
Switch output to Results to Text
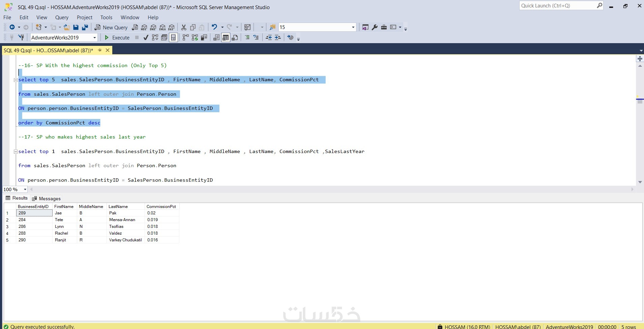click(216, 37)
